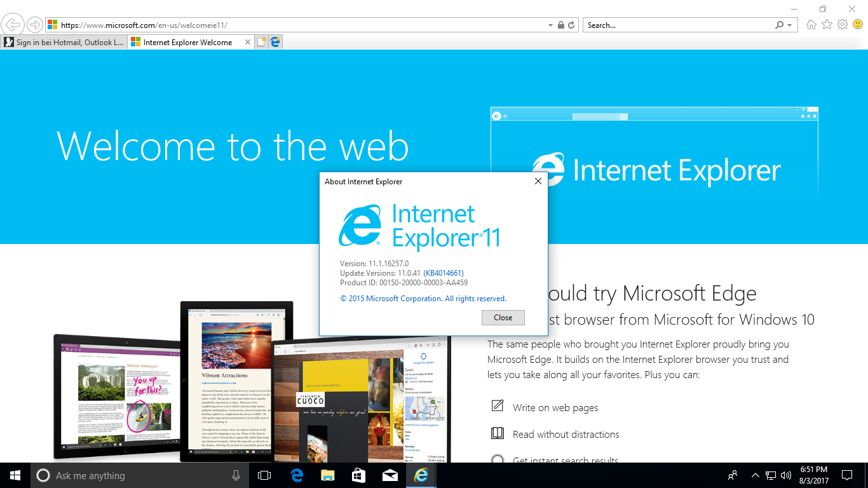
Task: Click the Cuoco restaurant laptop image
Action: point(360,400)
